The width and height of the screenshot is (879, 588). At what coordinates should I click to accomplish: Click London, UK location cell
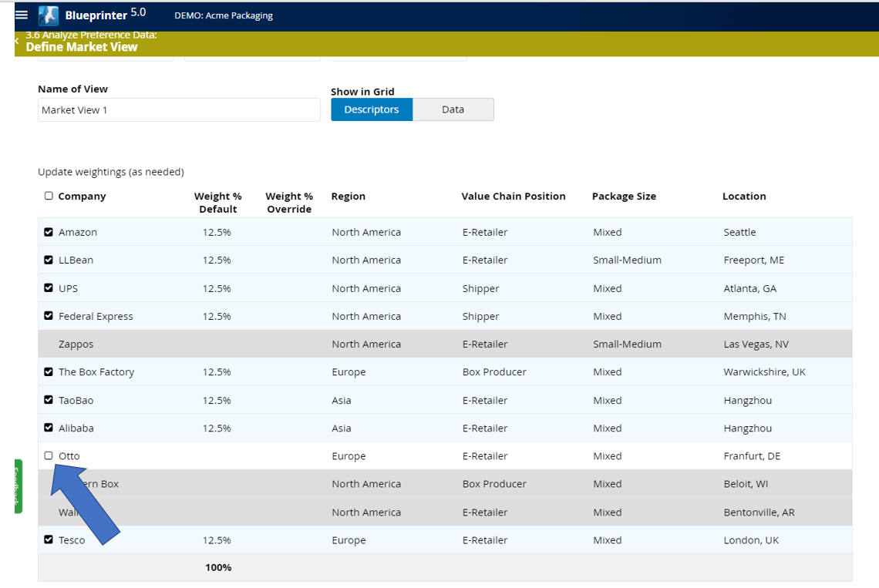click(x=751, y=539)
